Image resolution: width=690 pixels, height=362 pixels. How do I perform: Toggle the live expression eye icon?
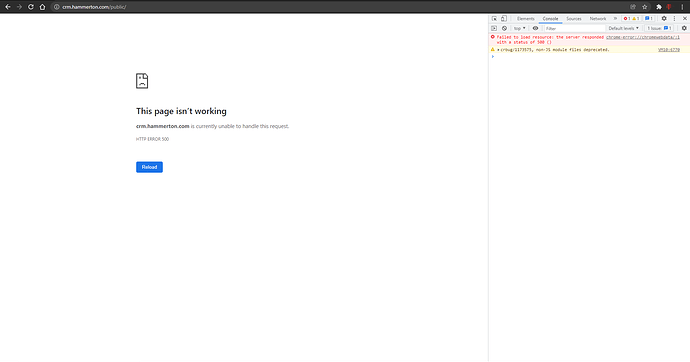click(536, 28)
